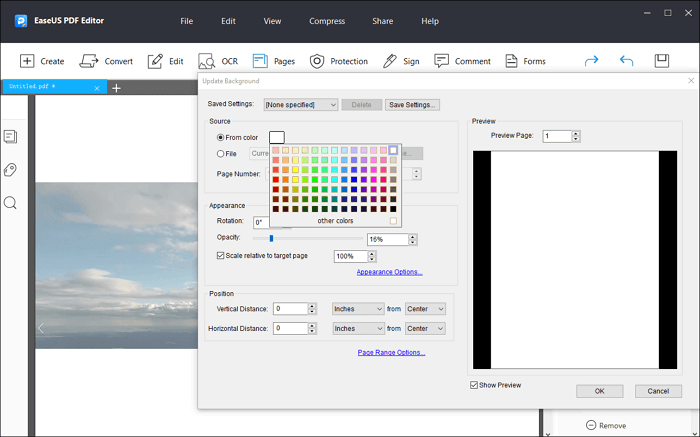Click the redo arrow icon
The height and width of the screenshot is (437, 700).
click(x=591, y=60)
